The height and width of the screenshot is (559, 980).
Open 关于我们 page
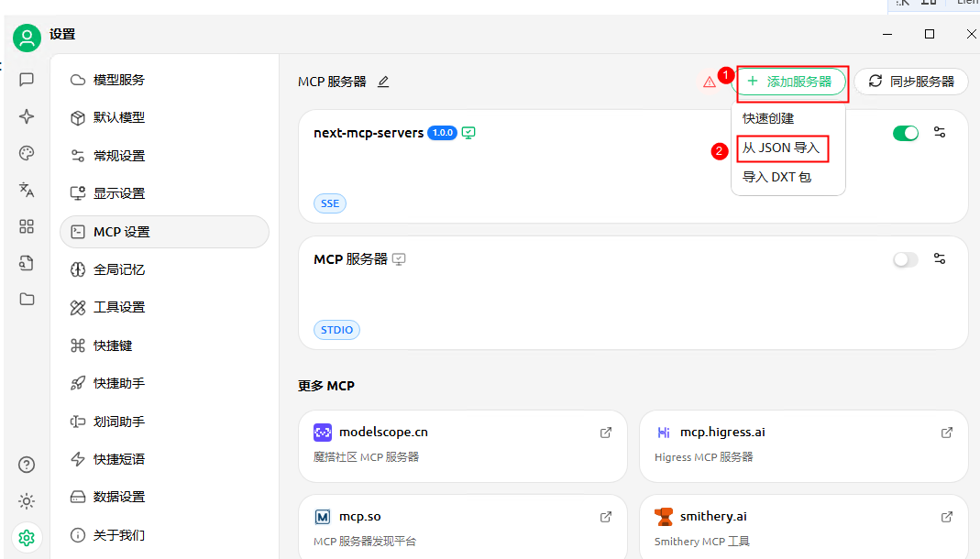pyautogui.click(x=164, y=535)
